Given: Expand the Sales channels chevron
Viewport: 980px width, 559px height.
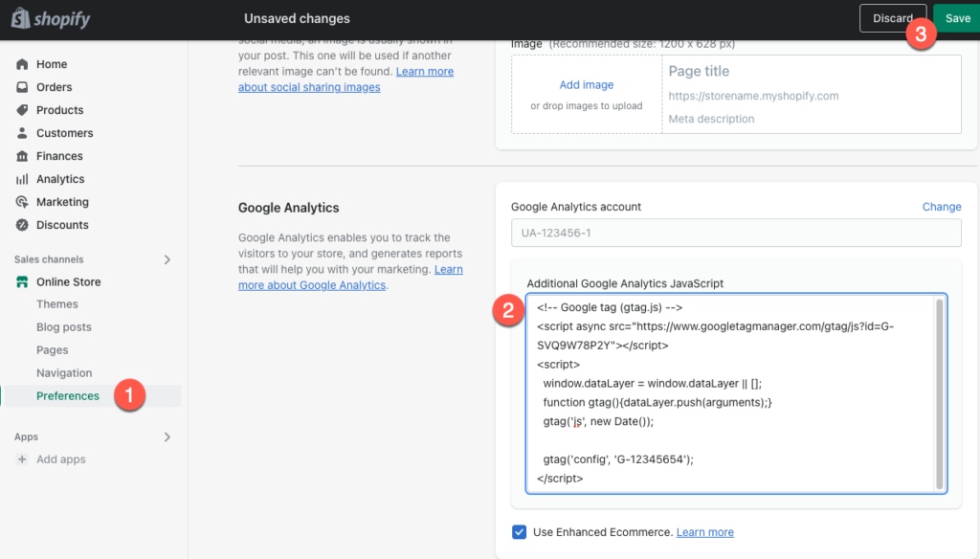Looking at the screenshot, I should pyautogui.click(x=167, y=259).
